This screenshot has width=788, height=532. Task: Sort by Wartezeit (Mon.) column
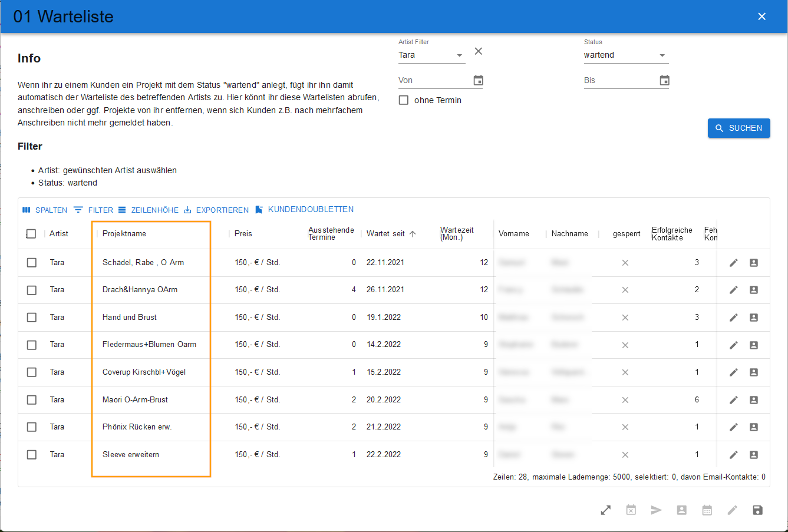coord(457,234)
